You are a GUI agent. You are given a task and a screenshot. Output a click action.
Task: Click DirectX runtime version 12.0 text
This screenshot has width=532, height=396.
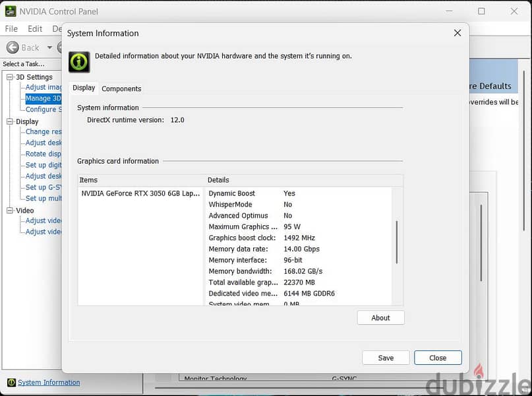[x=136, y=120]
